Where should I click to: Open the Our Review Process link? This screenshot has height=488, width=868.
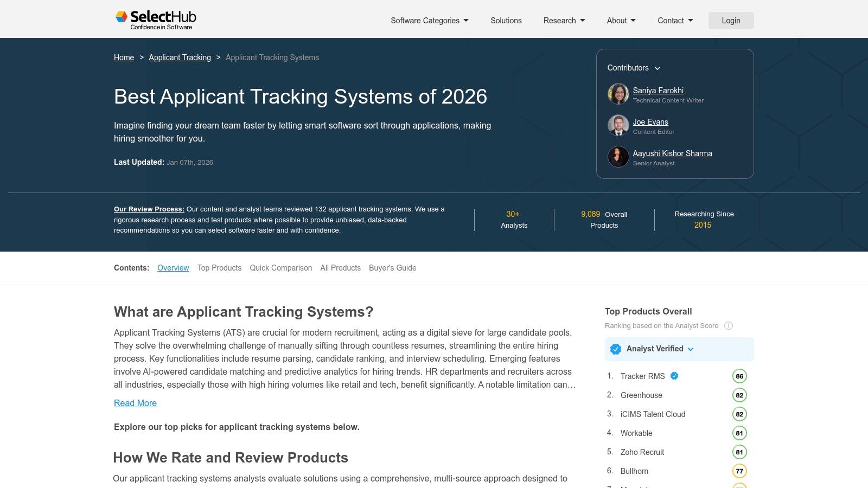[149, 209]
